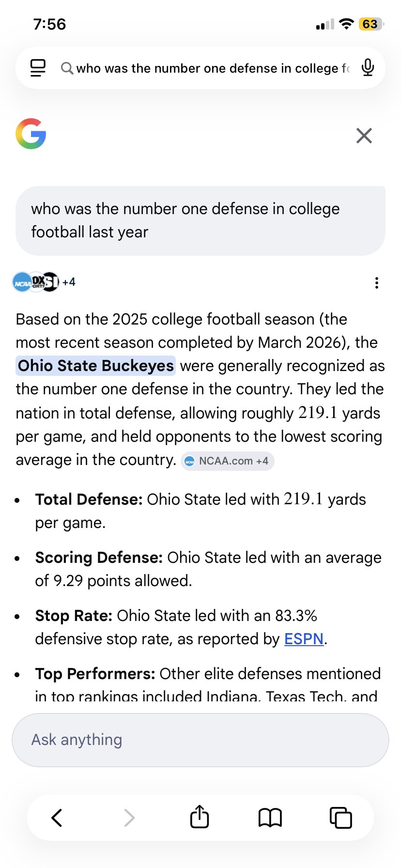Tap the microphone voice search icon

[x=368, y=68]
